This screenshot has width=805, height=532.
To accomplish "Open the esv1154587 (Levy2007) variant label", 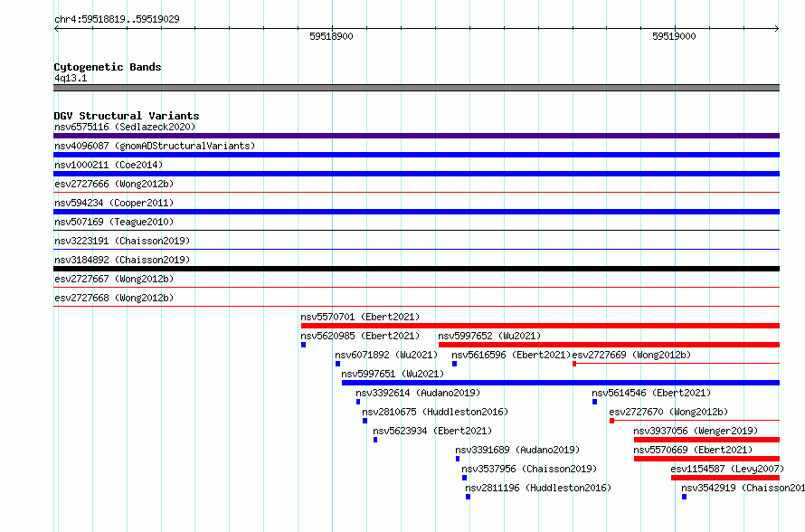I will point(727,469).
